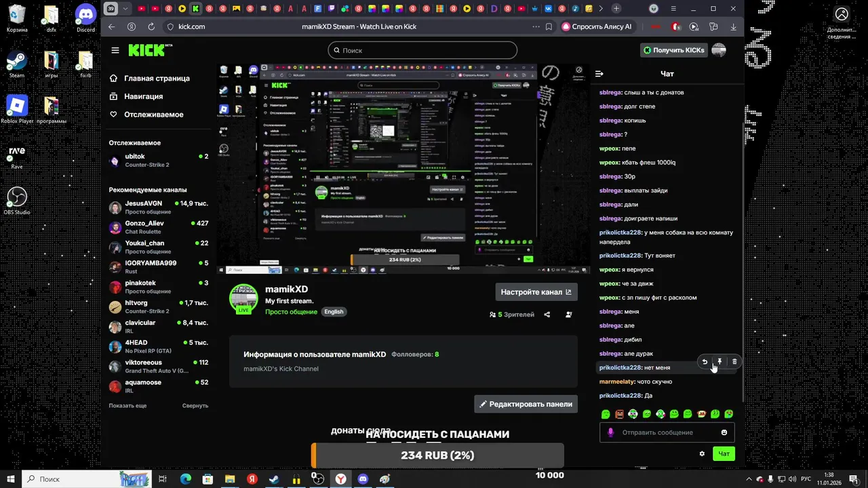Click the taskbar Поиск search box

point(86,479)
